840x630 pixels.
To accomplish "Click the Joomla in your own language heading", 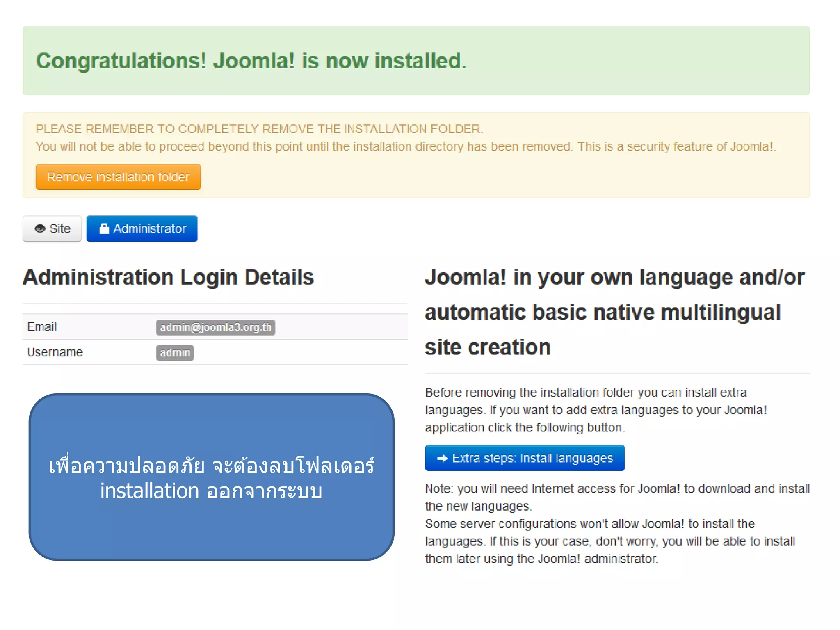I will tap(614, 312).
